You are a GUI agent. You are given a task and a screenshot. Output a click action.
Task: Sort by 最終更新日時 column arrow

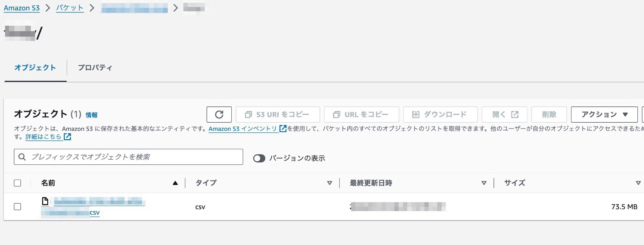(484, 183)
